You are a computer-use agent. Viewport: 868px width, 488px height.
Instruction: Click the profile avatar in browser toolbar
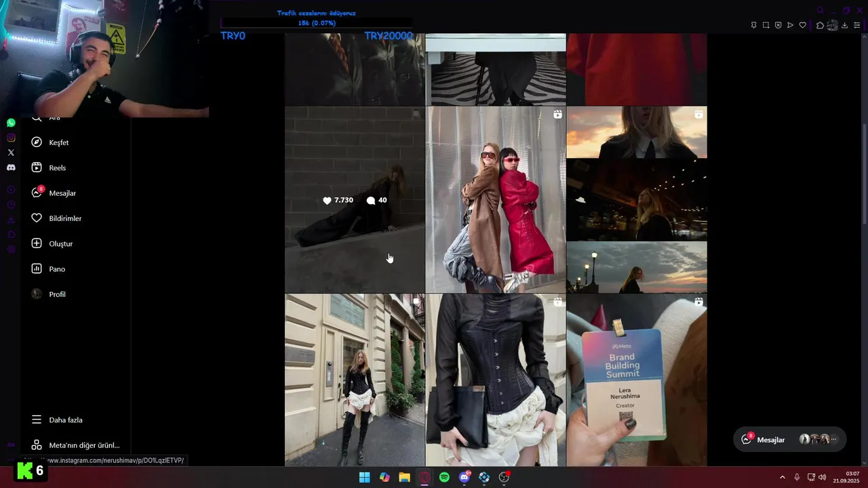pos(832,25)
